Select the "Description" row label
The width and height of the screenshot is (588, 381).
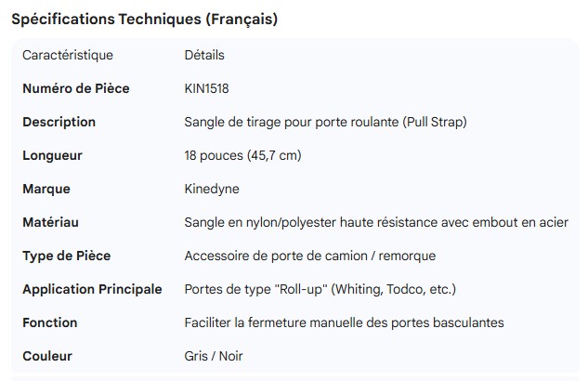[x=59, y=122]
